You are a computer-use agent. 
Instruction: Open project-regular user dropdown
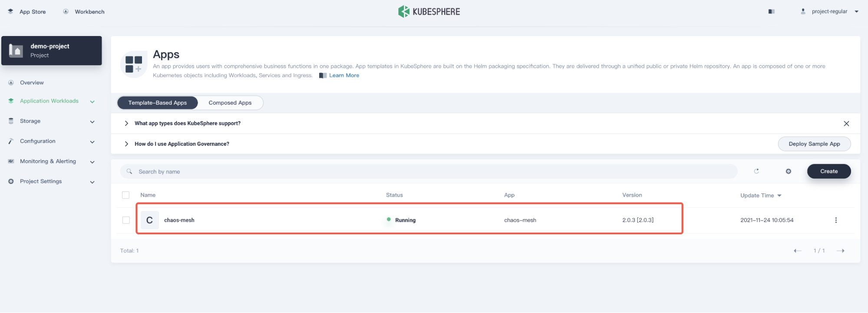click(829, 12)
